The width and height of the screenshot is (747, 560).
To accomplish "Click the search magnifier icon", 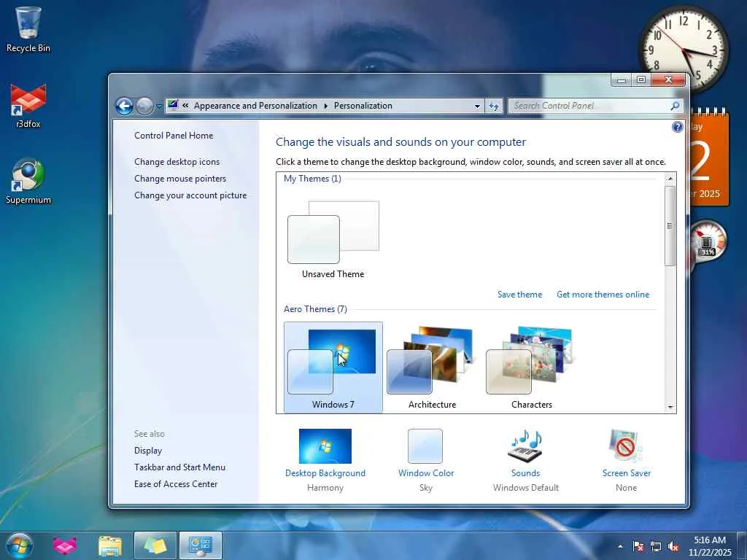I will point(675,106).
